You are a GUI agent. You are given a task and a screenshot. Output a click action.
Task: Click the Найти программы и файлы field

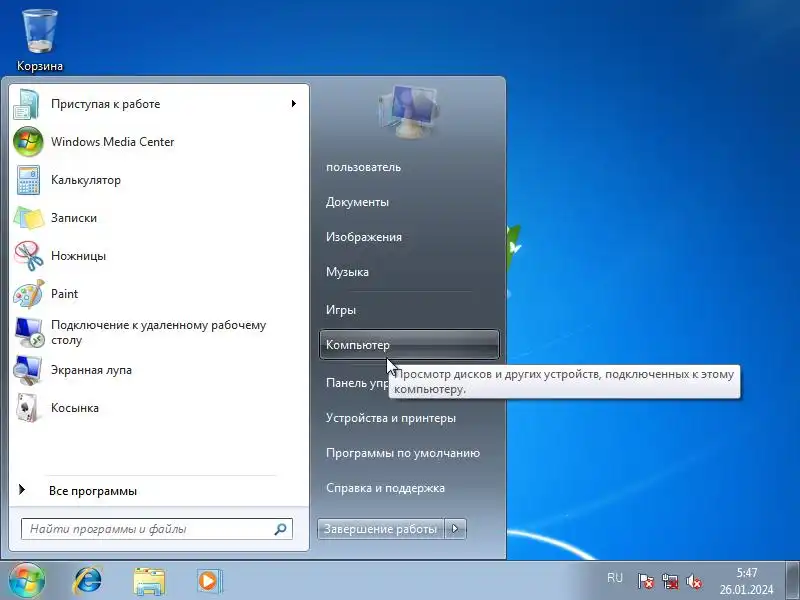click(x=157, y=529)
